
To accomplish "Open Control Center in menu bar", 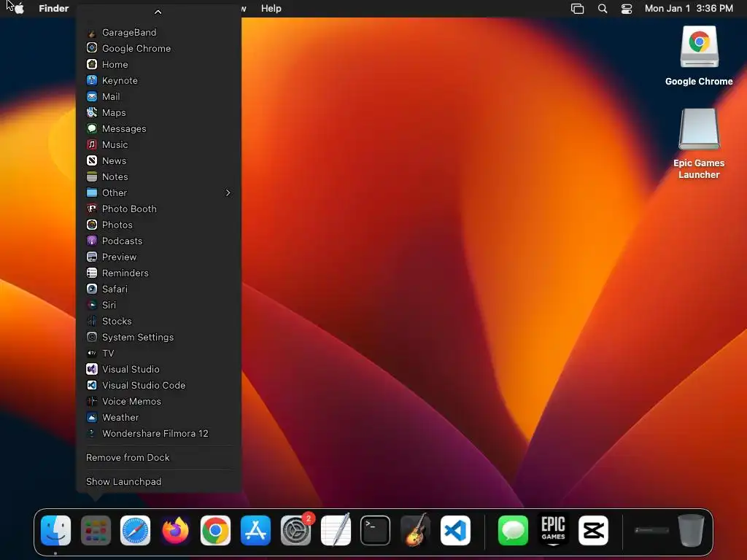I will [x=627, y=9].
